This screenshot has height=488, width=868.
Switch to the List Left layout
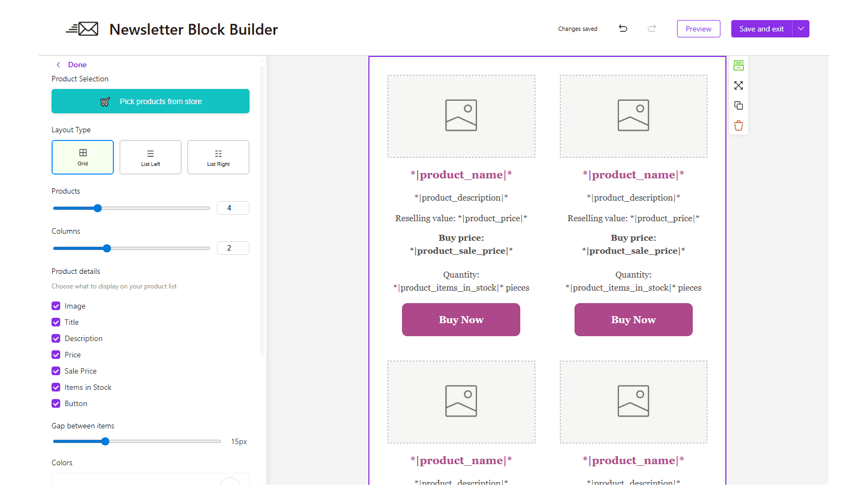point(150,157)
